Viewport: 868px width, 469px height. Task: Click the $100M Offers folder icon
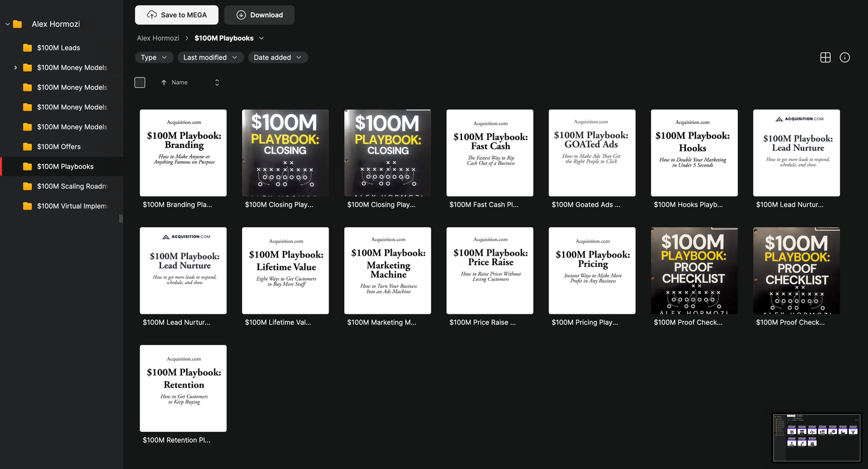[27, 147]
